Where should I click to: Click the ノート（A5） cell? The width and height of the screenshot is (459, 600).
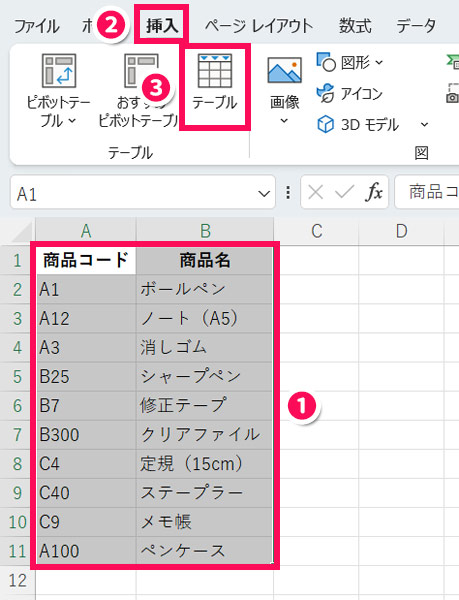point(205,318)
